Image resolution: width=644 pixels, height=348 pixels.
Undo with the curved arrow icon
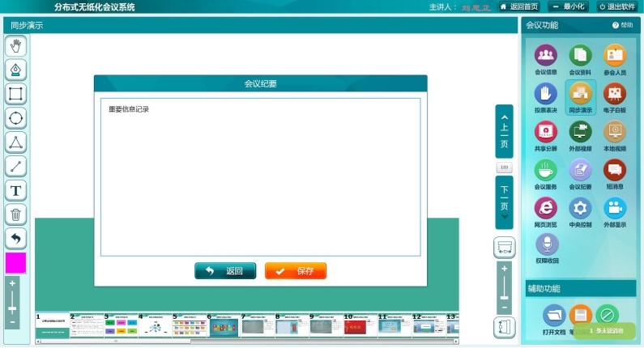click(15, 238)
